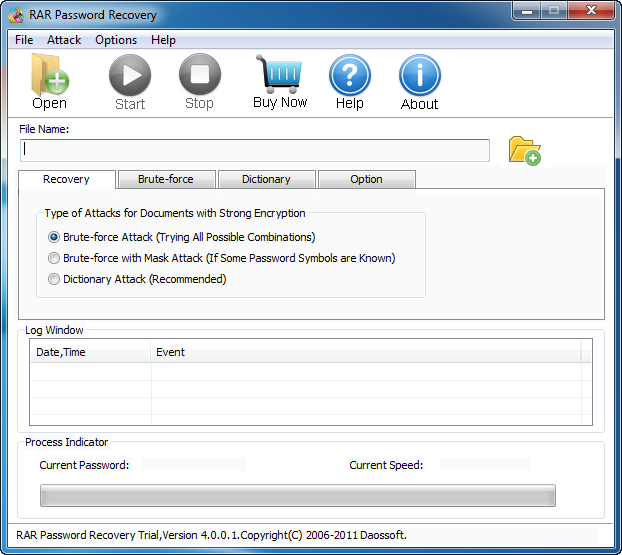Minimize the RAR Password Recovery window

526,11
